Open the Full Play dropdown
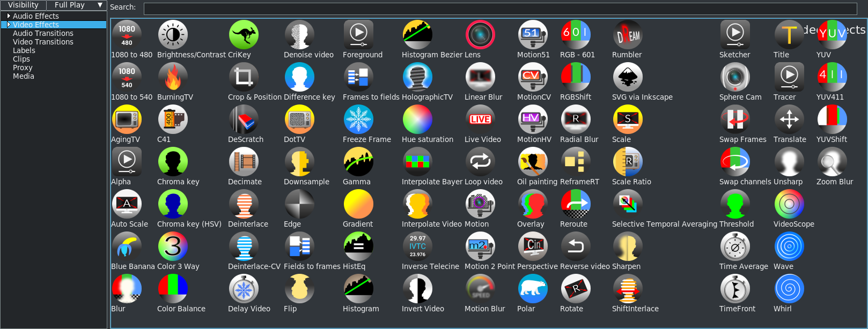Image resolution: width=868 pixels, height=329 pixels. coord(77,5)
